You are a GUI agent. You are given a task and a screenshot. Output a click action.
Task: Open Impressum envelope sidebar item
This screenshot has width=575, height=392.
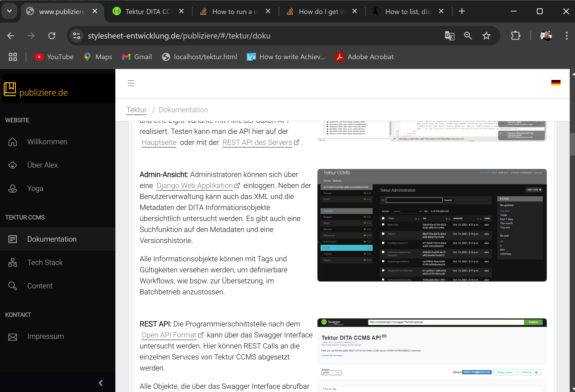[x=45, y=336]
